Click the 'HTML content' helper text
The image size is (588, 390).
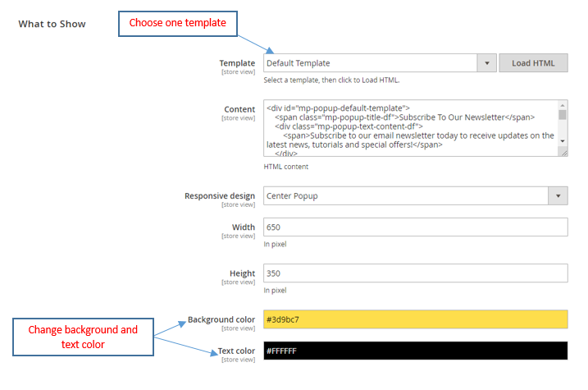pyautogui.click(x=285, y=167)
